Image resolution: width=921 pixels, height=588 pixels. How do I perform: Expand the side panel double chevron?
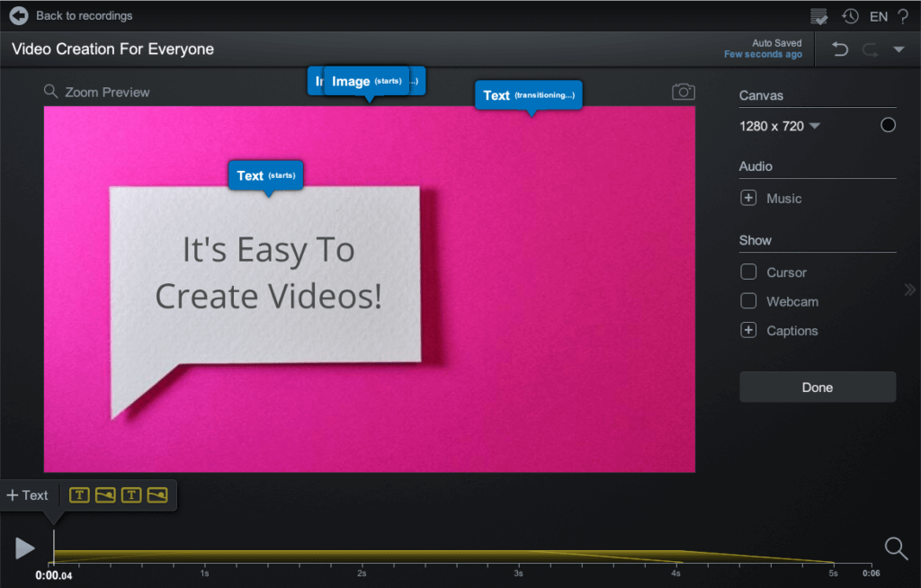click(909, 290)
